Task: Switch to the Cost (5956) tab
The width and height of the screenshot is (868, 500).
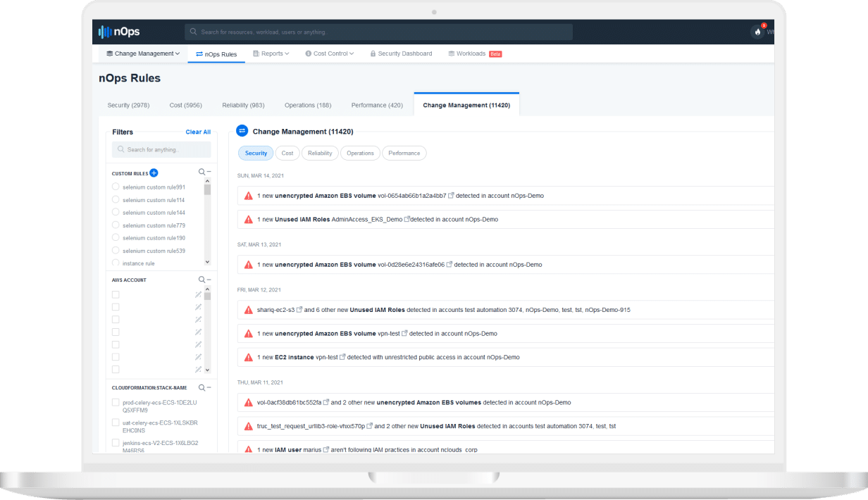Action: (186, 105)
